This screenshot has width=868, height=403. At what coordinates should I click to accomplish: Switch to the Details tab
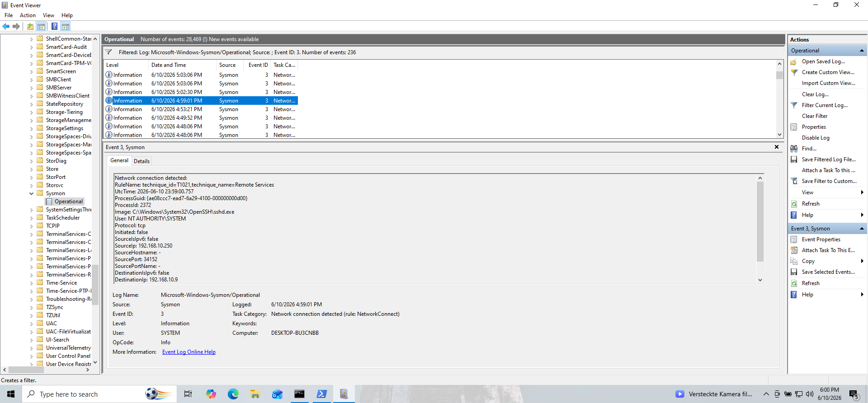pos(142,161)
